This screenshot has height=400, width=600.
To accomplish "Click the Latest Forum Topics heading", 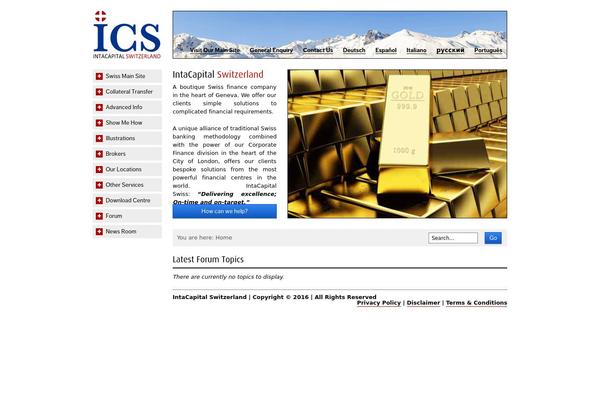I will [x=208, y=260].
